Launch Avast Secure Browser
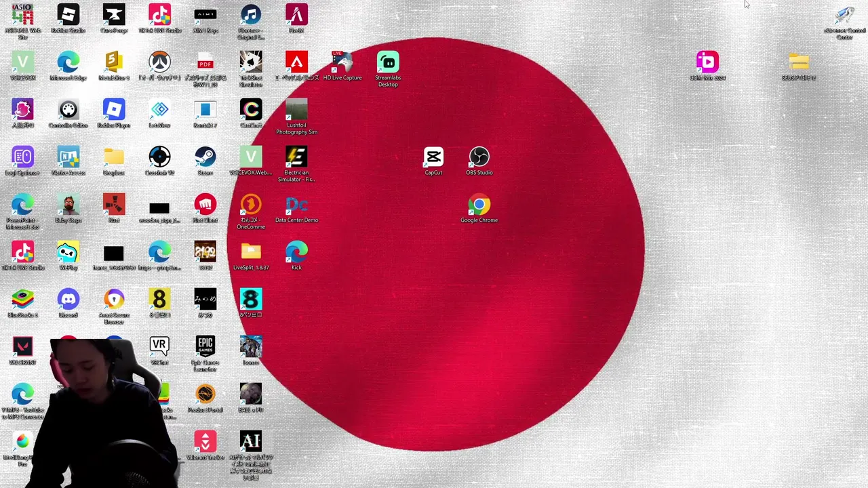 (x=114, y=306)
